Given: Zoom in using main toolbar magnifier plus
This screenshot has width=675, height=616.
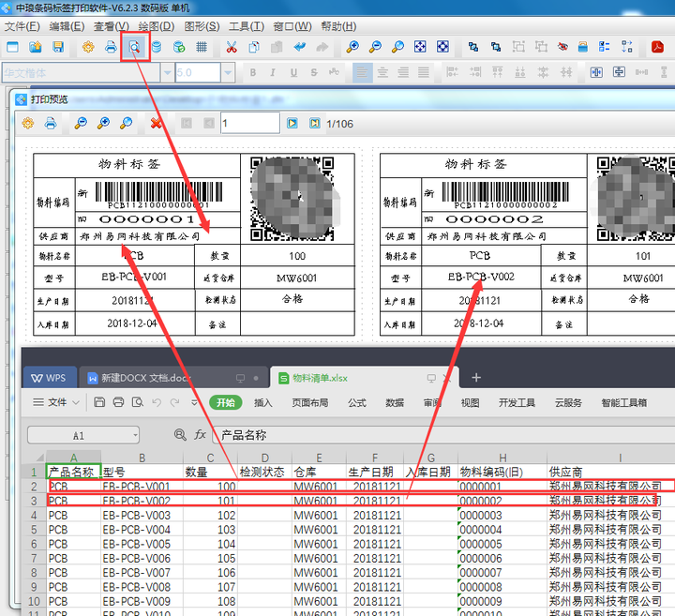Looking at the screenshot, I should 352,47.
